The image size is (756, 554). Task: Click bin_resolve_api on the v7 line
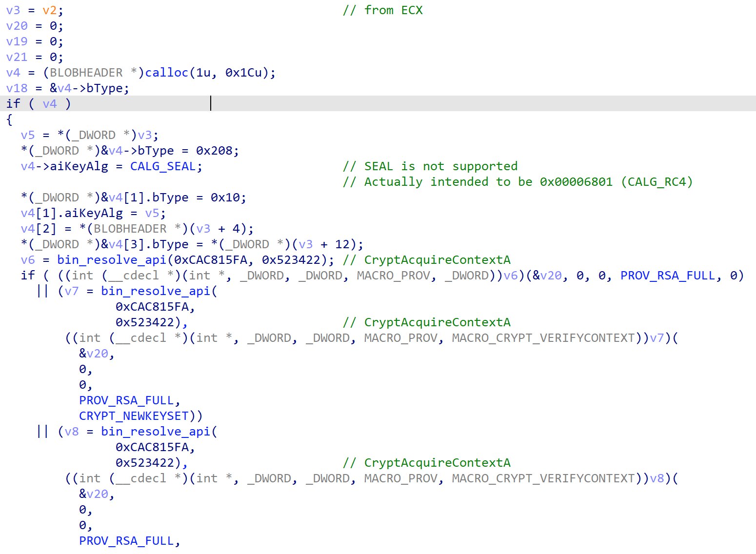click(156, 291)
